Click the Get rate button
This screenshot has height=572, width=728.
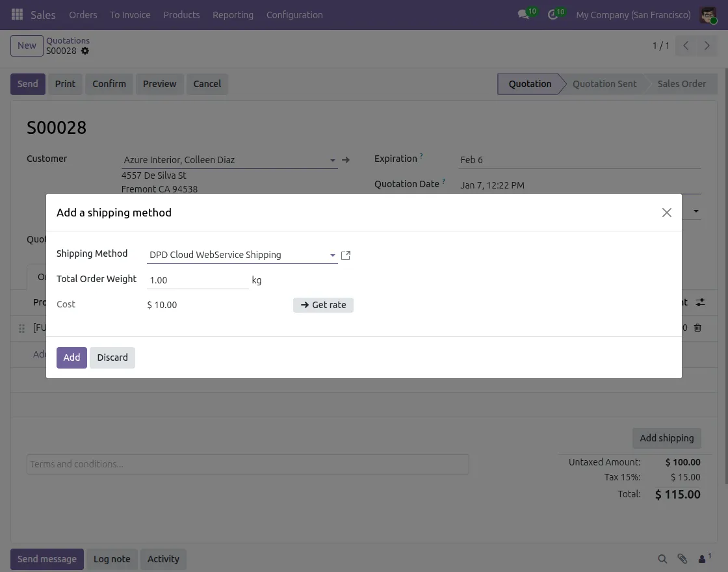[x=323, y=305]
